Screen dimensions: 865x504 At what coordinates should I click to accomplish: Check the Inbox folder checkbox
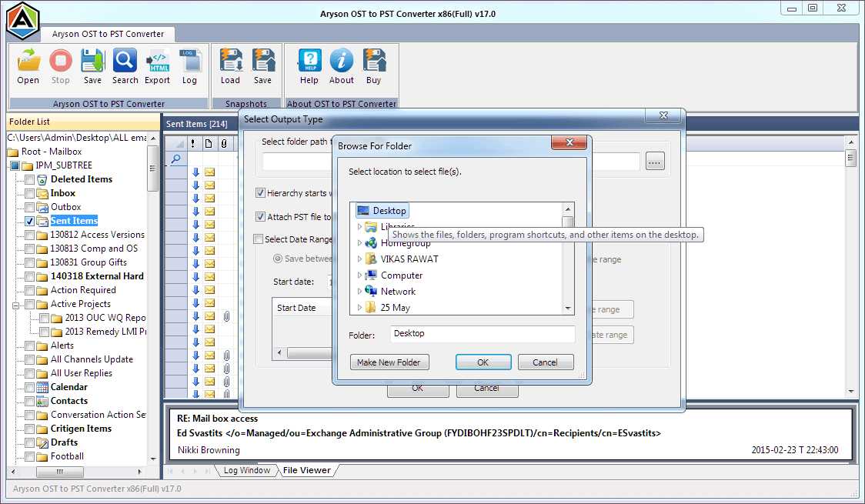click(x=30, y=193)
